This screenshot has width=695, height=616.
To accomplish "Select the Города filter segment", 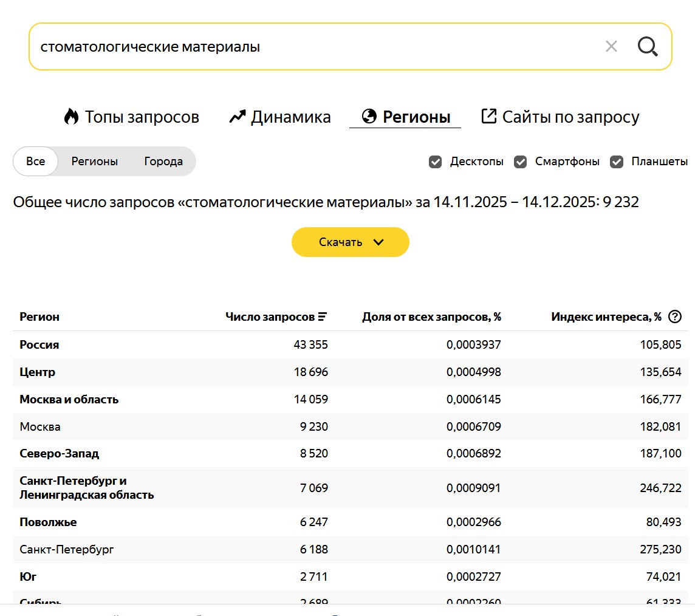I will coord(163,162).
